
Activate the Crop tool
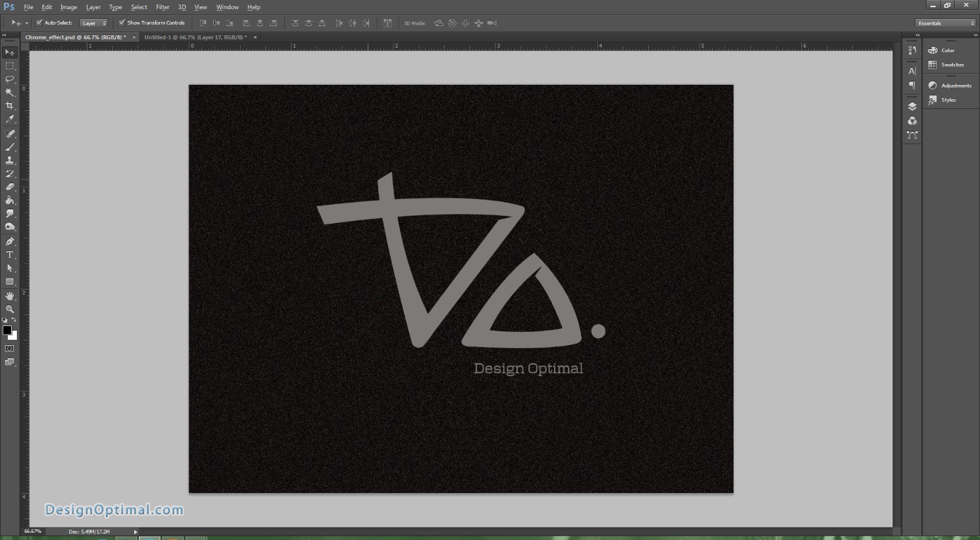[10, 106]
